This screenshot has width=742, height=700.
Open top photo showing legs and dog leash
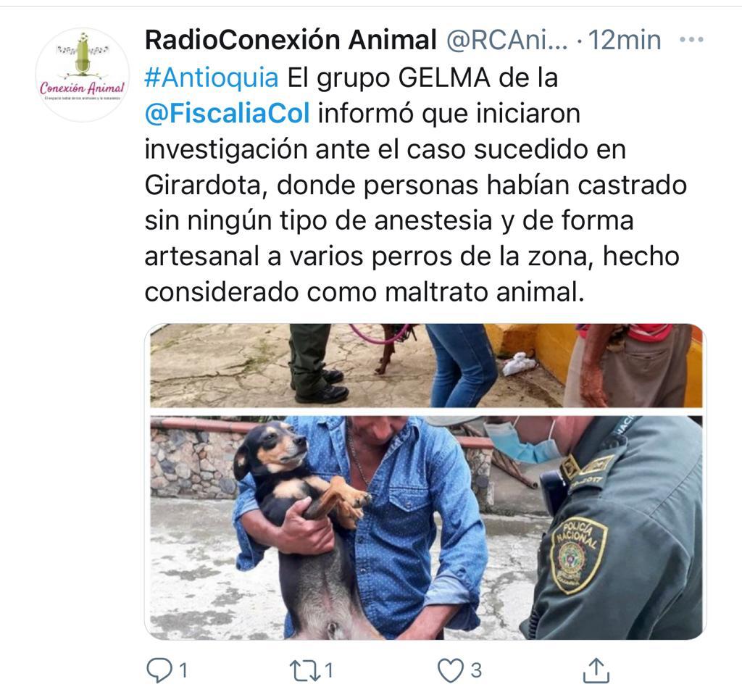pyautogui.click(x=426, y=365)
